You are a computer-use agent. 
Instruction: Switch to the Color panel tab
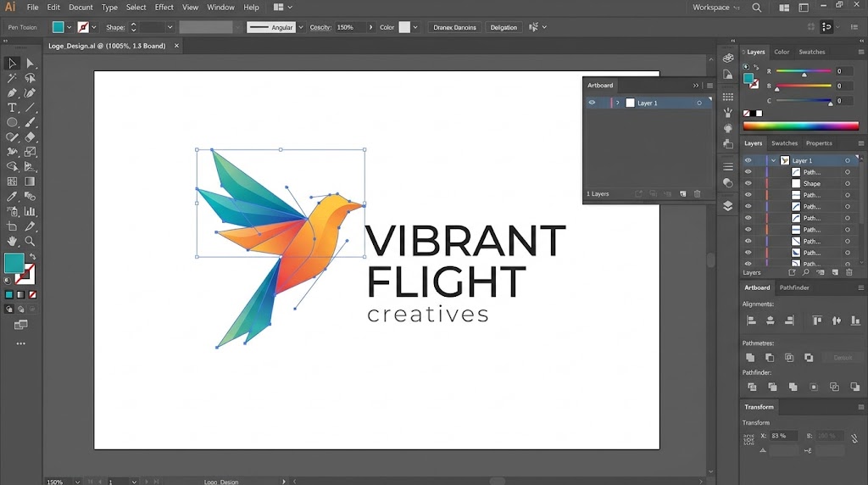(782, 52)
